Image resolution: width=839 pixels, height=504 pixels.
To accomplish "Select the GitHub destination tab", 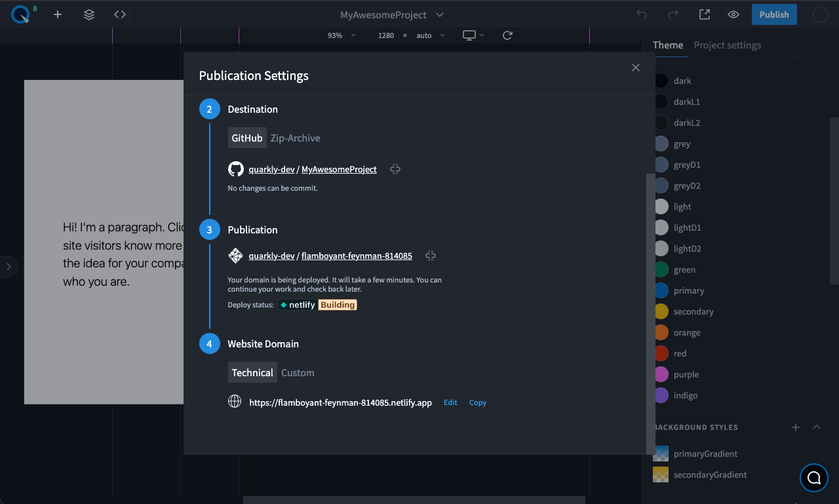I will pyautogui.click(x=247, y=138).
